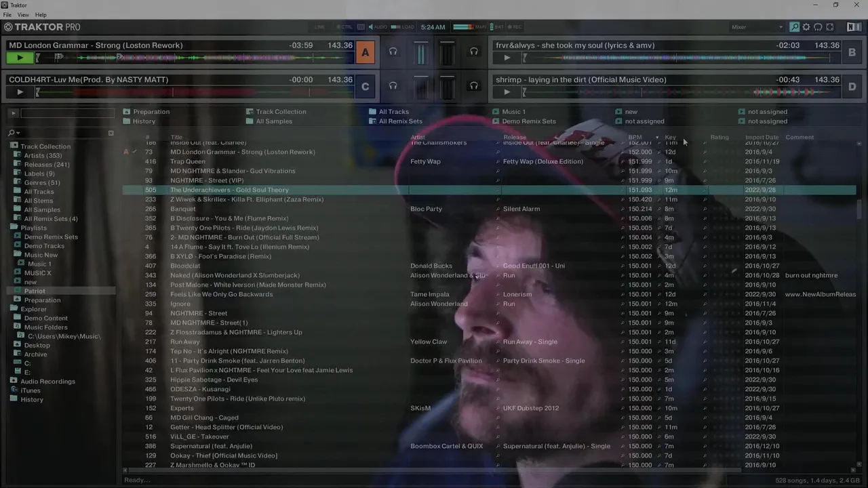Toggle headphone cue for Deck D

[474, 85]
